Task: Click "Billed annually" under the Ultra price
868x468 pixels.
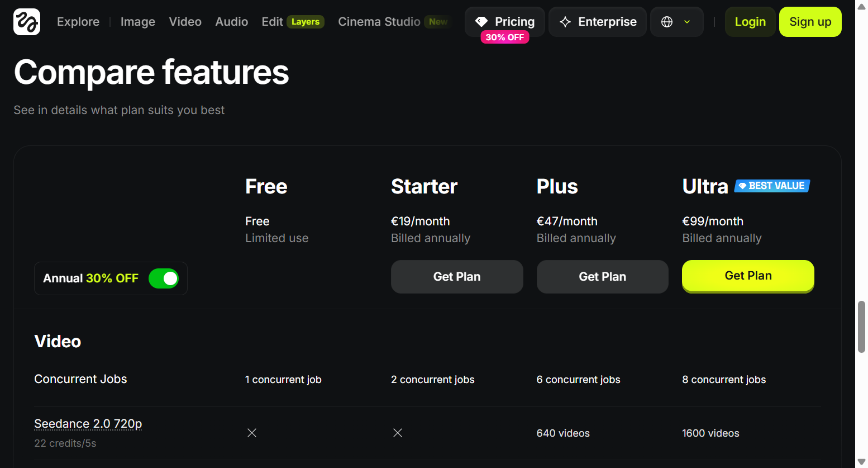Action: (722, 238)
